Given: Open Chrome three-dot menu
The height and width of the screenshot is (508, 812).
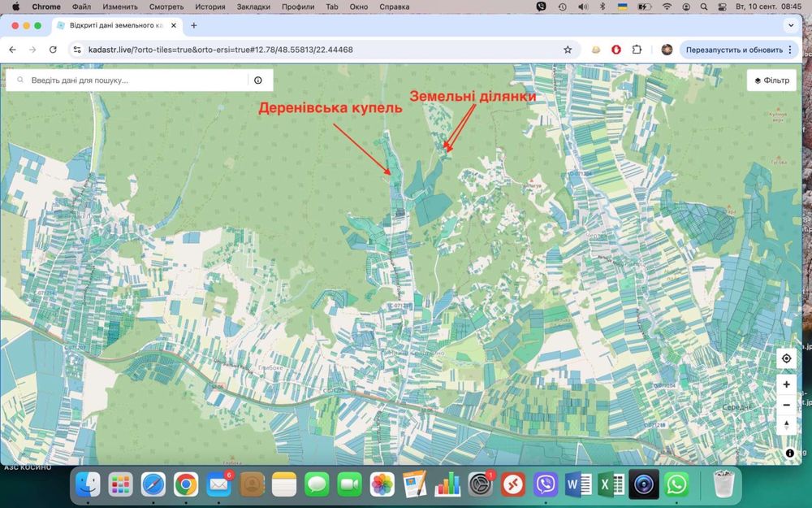Looking at the screenshot, I should [790, 50].
